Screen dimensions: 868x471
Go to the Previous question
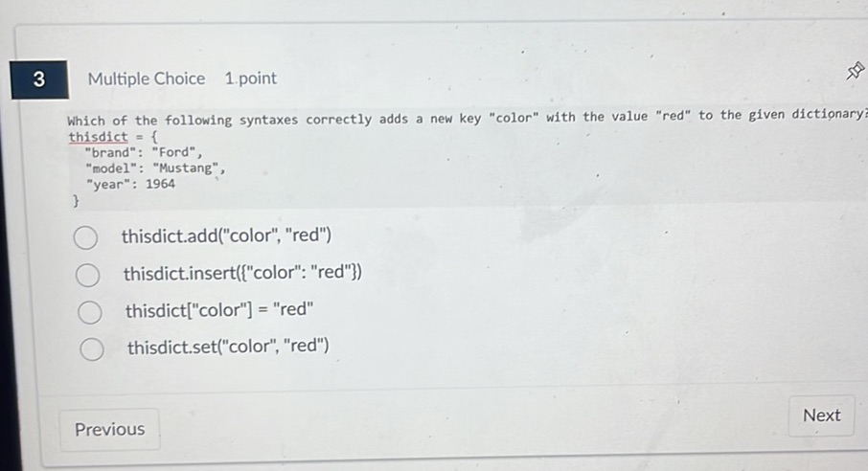click(109, 430)
